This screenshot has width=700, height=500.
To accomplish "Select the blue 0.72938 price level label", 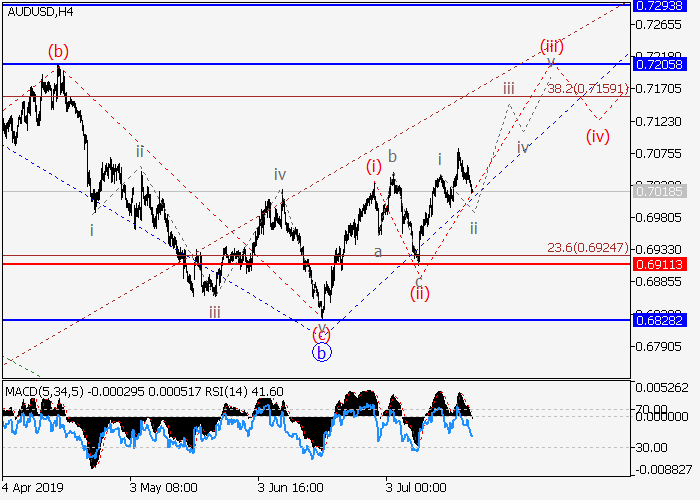I will point(660,5).
